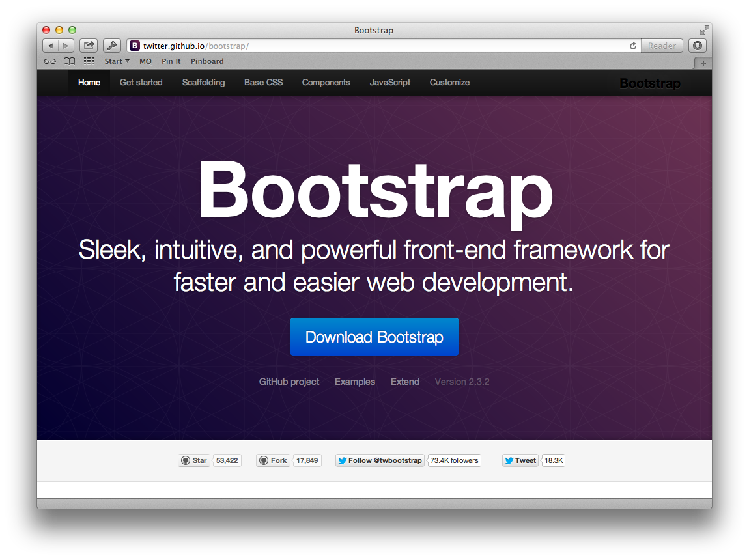
Task: Open the Pinboard bookmark
Action: point(207,61)
